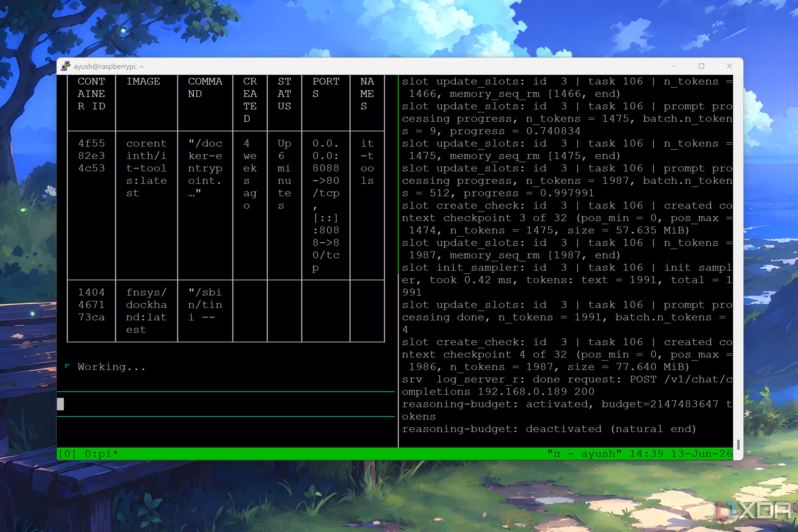Click the '[0]' session label in tmux bar
The image size is (798, 532).
pos(67,454)
